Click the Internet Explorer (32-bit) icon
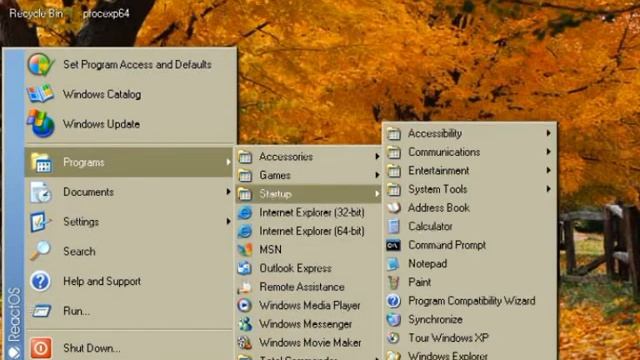Screen dimensions: 640x360 [245, 213]
